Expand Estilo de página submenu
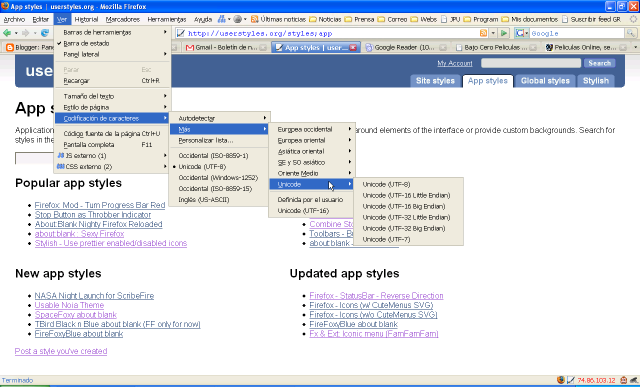This screenshot has width=640, height=387. 112,107
